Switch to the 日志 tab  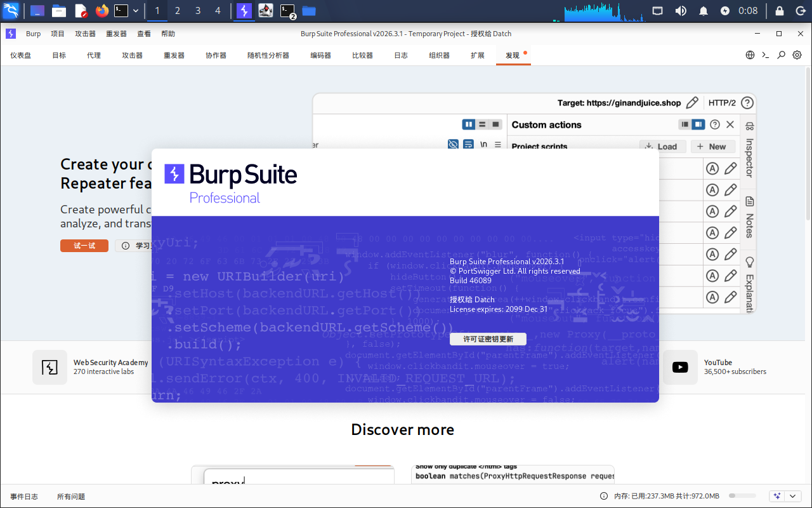[401, 55]
